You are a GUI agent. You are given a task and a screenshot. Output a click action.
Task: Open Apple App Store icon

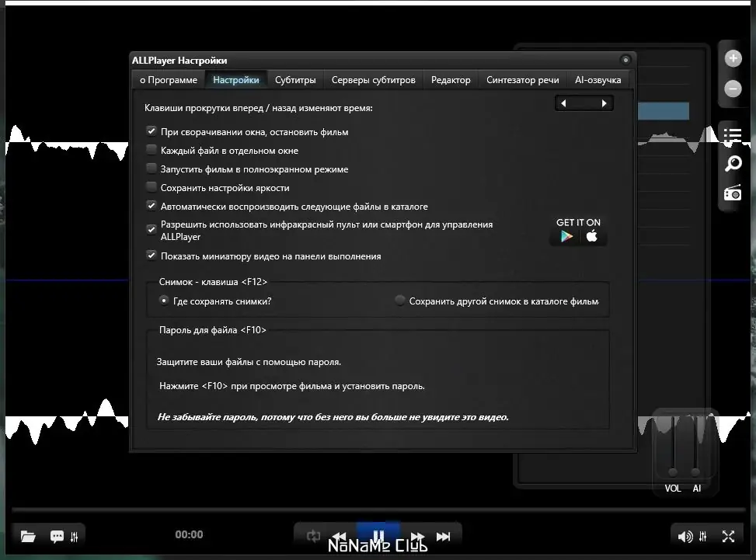[591, 235]
